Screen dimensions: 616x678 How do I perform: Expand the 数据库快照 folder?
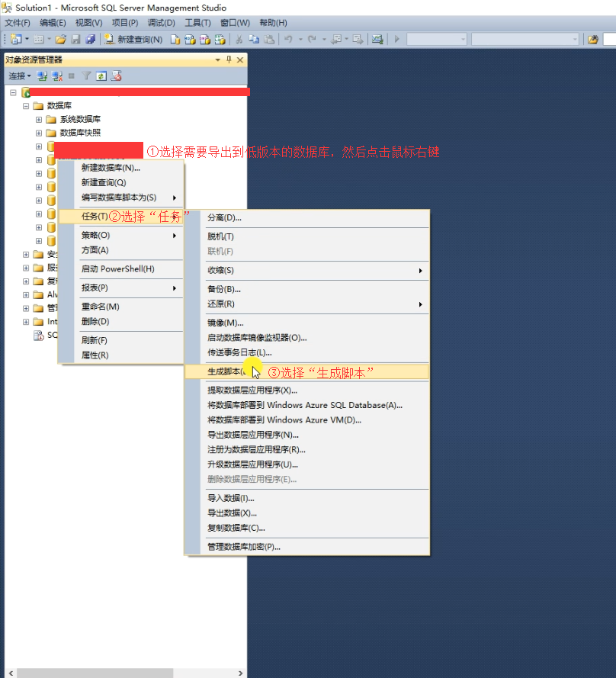pyautogui.click(x=39, y=133)
